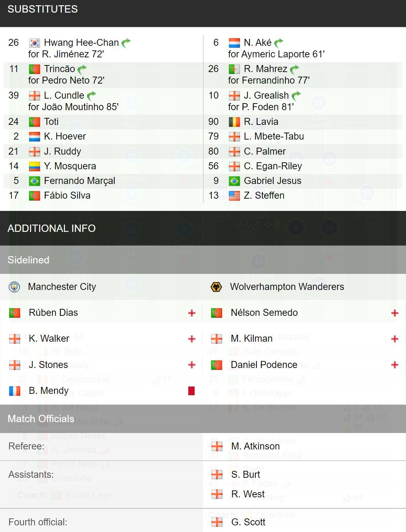This screenshot has height=532, width=406.
Task: Click the USA flag next to Z. Steffen
Action: pos(234,196)
